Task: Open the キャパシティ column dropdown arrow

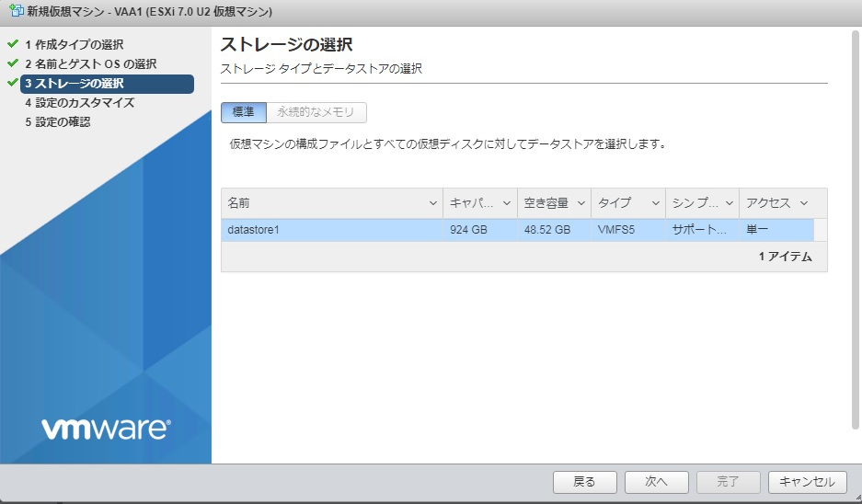Action: [x=508, y=203]
